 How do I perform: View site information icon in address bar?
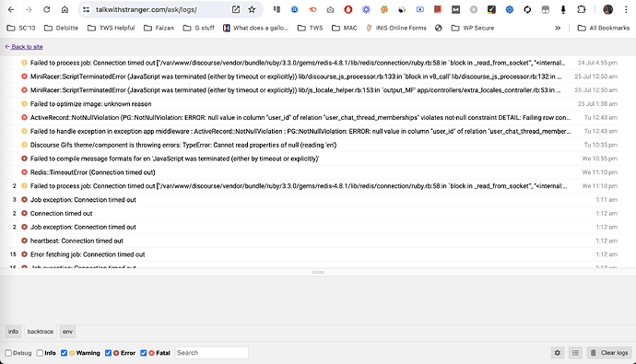pyautogui.click(x=86, y=9)
